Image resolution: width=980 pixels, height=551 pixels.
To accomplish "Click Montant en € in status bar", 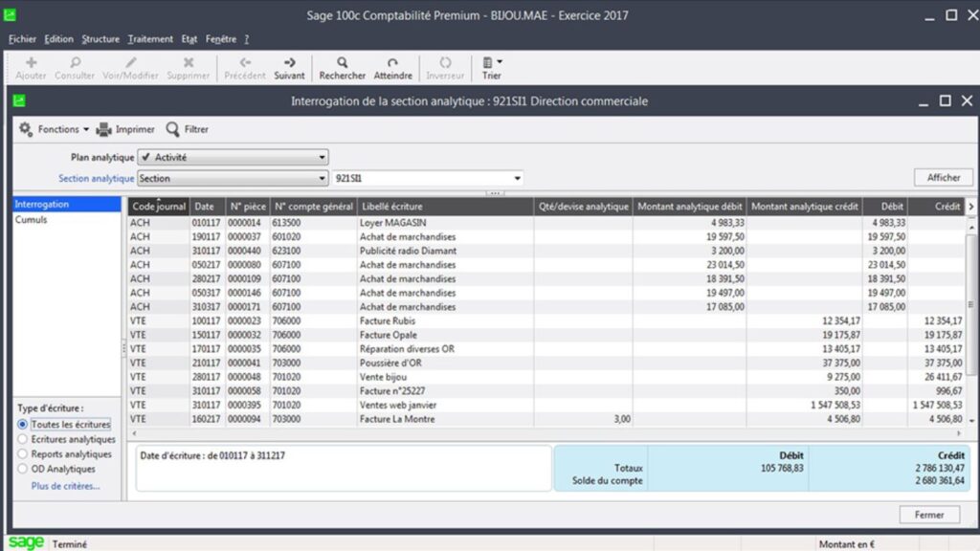I will tap(847, 544).
